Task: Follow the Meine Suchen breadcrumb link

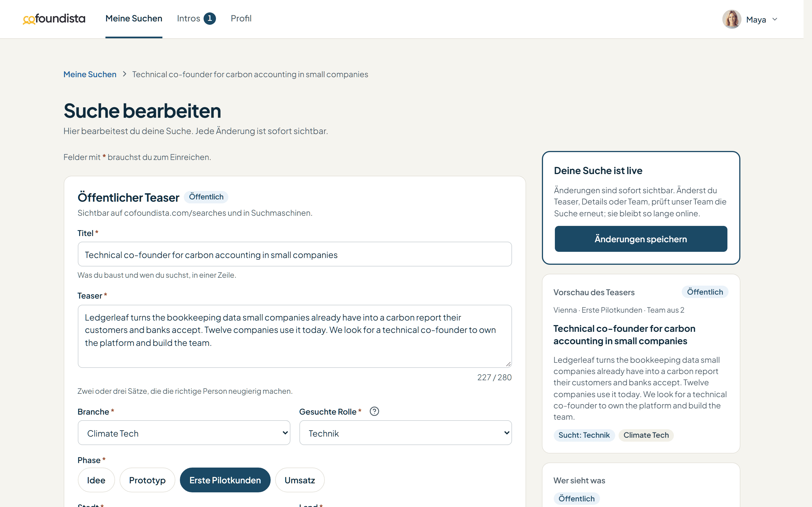Action: tap(90, 74)
